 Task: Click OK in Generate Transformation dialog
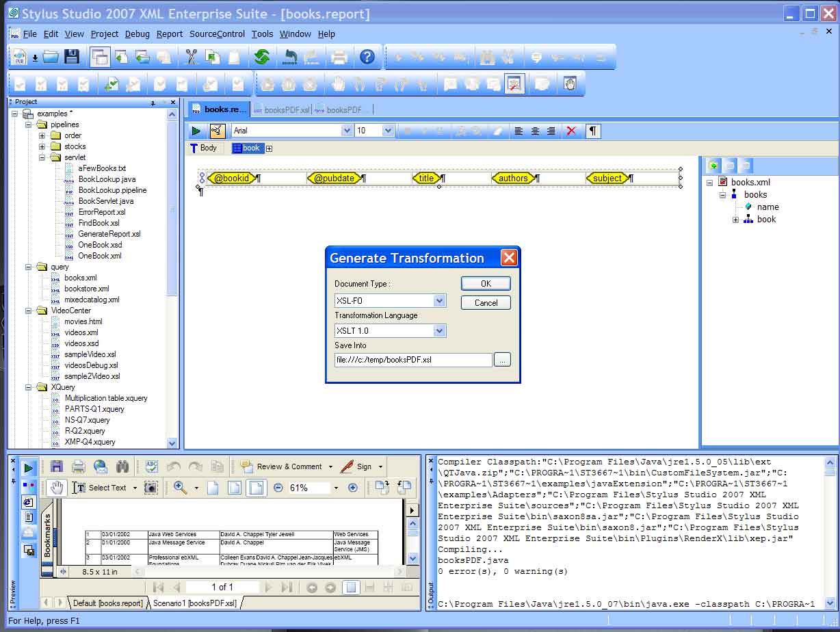[x=486, y=283]
